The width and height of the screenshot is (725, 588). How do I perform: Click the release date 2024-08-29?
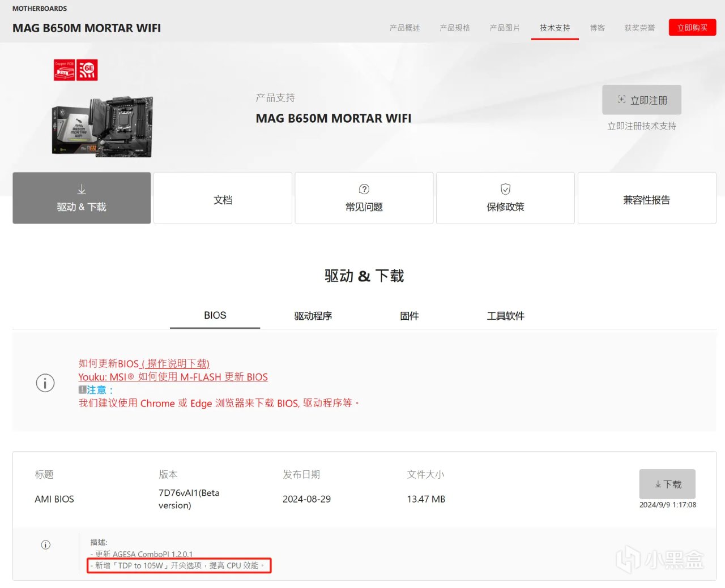tap(306, 499)
